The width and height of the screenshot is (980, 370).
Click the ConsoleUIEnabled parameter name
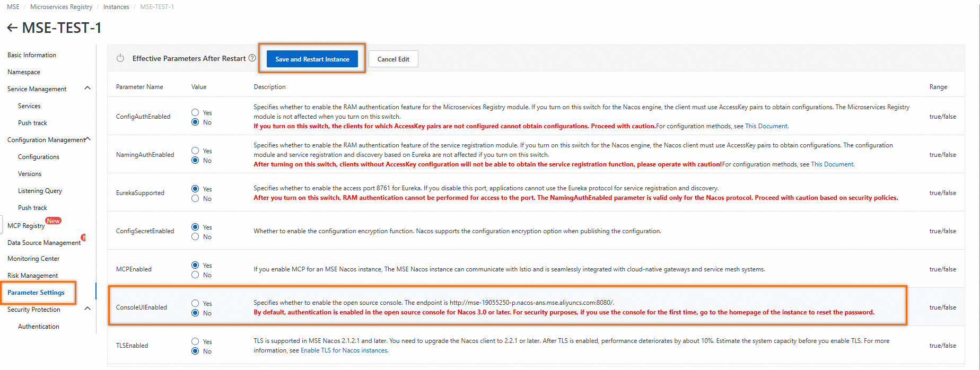coord(142,307)
